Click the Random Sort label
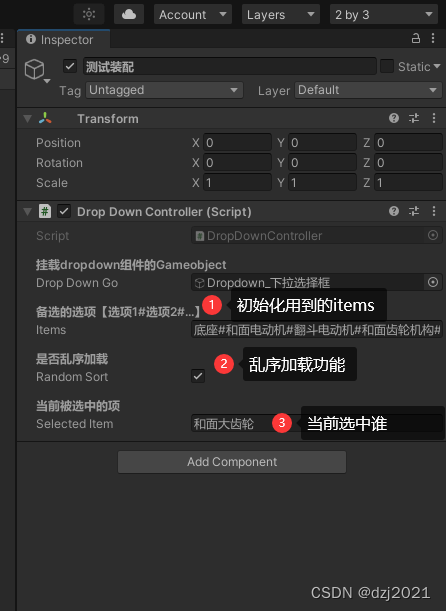446x611 pixels. point(72,376)
